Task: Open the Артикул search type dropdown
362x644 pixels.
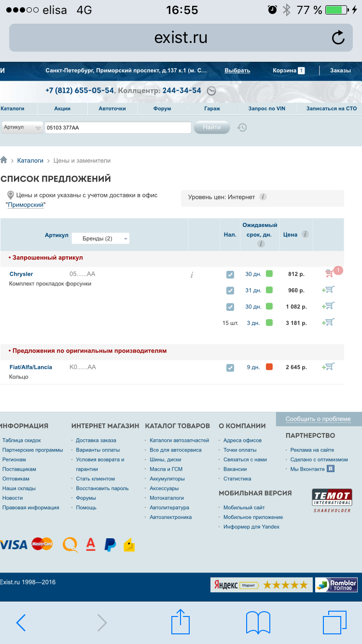Action: (x=22, y=127)
